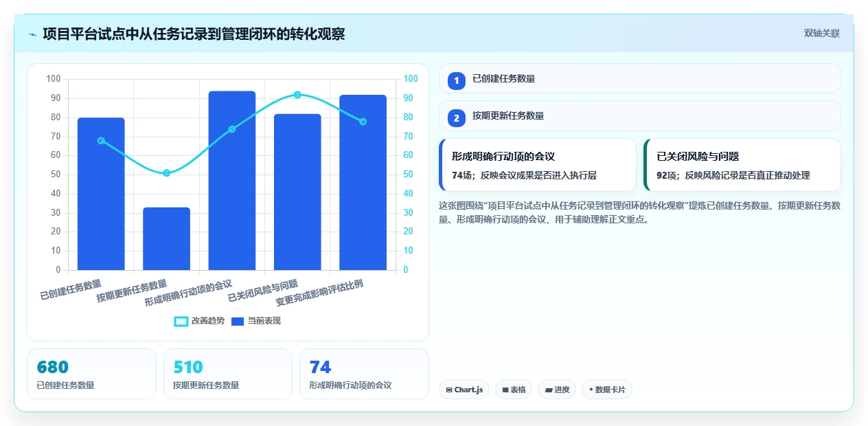Click the text 92项；反映风险记录是否真正推动处理
The height and width of the screenshot is (426, 868).
733,175
